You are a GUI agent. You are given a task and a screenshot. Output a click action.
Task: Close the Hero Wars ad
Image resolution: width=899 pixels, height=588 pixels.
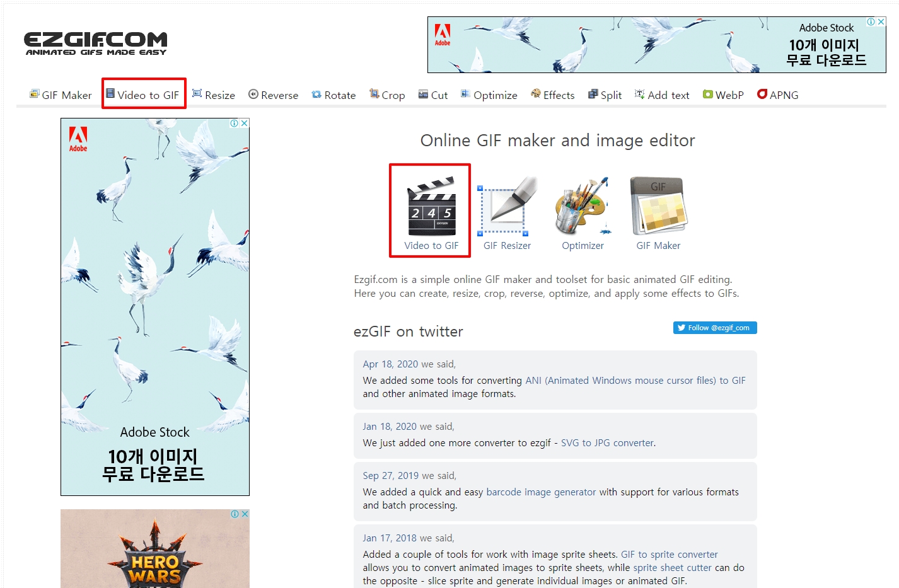[245, 514]
